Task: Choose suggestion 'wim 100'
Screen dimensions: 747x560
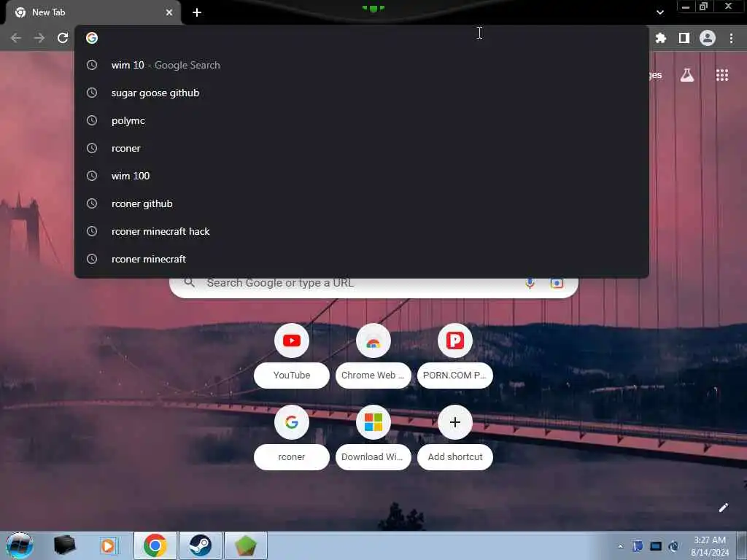Action: tap(362, 176)
